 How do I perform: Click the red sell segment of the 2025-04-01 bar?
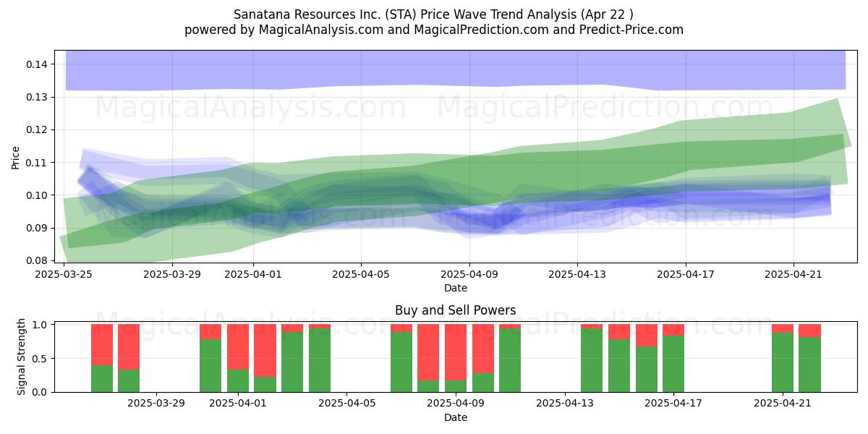pyautogui.click(x=238, y=347)
